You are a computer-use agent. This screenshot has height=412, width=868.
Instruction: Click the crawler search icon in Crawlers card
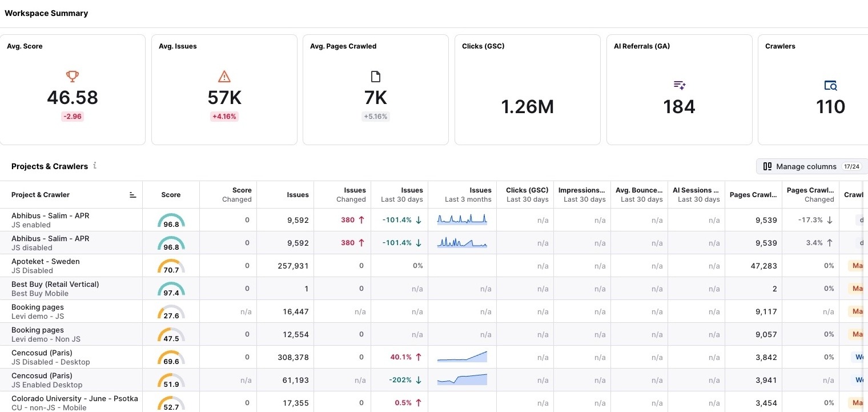coord(831,85)
